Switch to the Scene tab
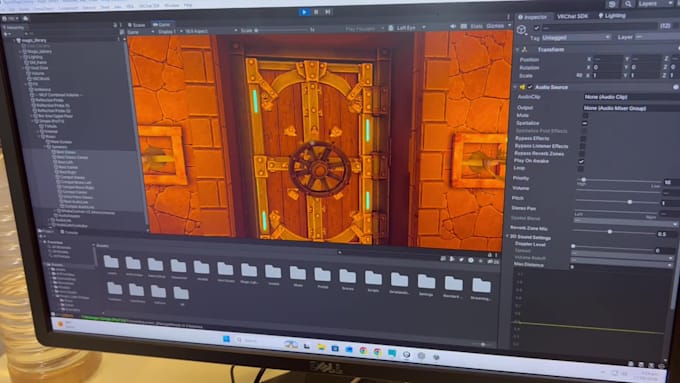680x383 pixels. click(x=137, y=25)
